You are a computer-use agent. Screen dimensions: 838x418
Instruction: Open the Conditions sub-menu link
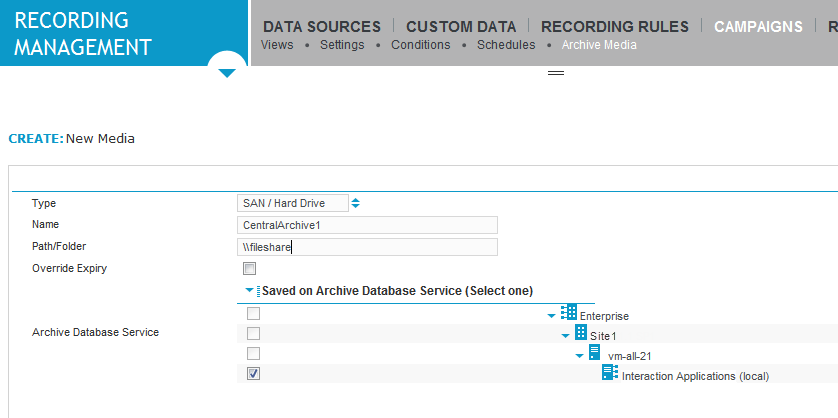[420, 45]
